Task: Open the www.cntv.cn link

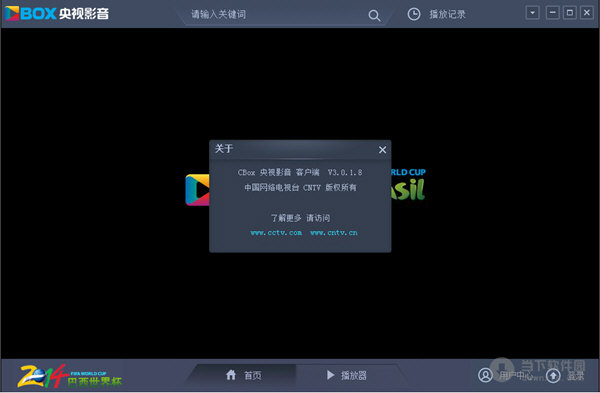Action: 334,233
